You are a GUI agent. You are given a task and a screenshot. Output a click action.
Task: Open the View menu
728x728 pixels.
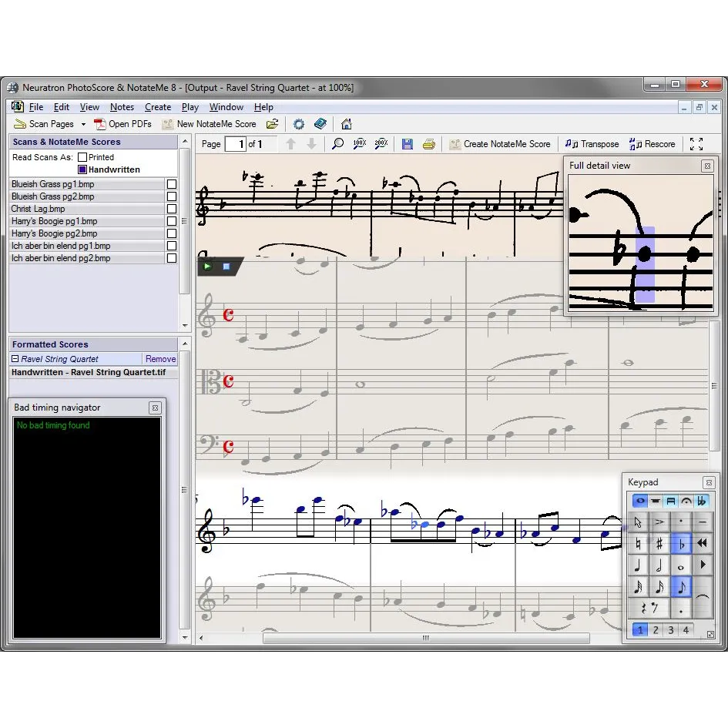[89, 107]
